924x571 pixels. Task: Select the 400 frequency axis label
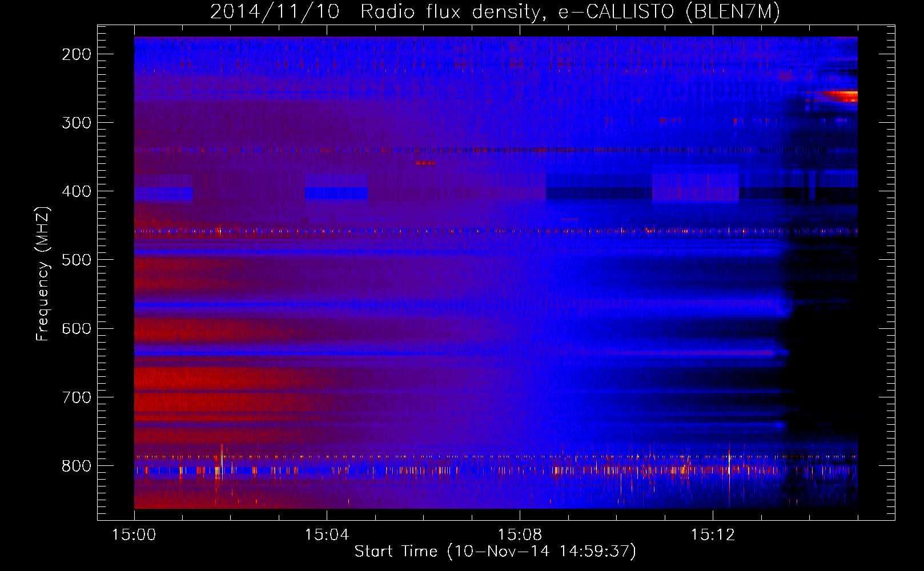(x=76, y=191)
